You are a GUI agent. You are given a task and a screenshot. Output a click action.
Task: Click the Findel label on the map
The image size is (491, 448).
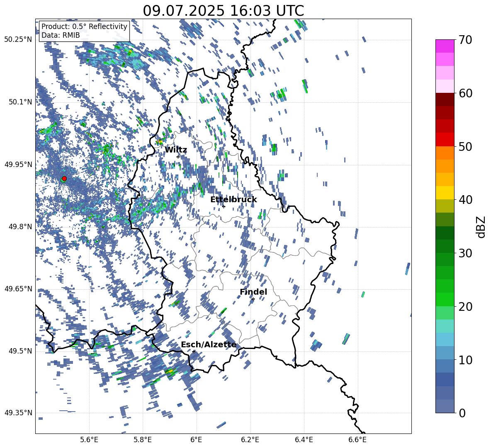pyautogui.click(x=253, y=292)
